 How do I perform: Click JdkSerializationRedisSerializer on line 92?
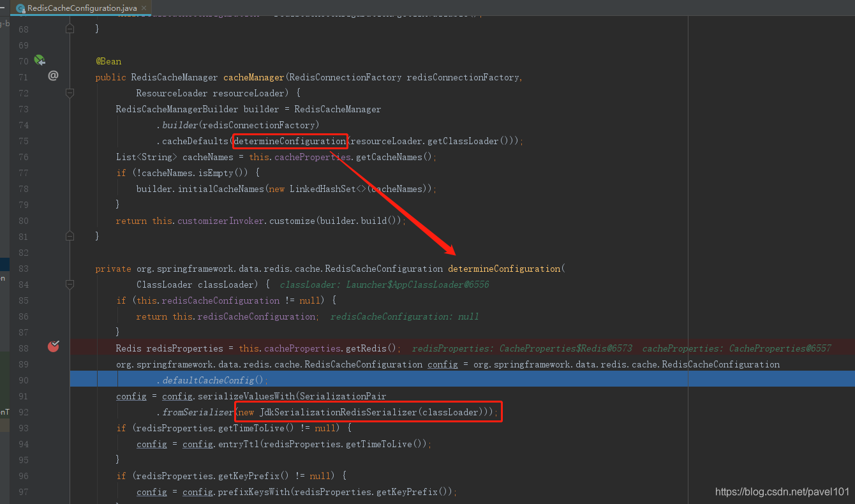coord(338,412)
